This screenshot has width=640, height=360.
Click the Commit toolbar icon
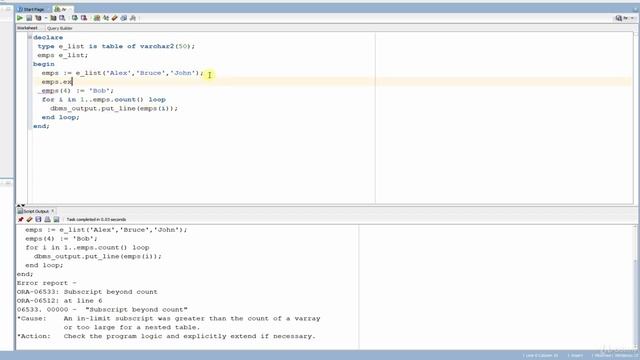[75, 18]
